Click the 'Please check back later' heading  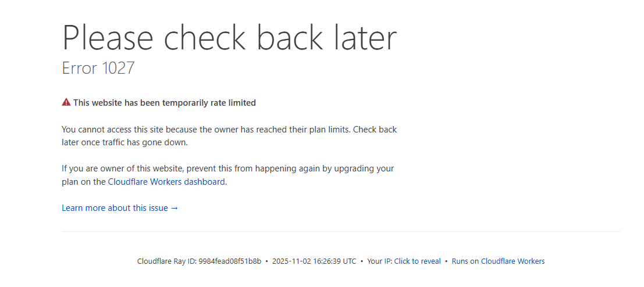tap(229, 38)
